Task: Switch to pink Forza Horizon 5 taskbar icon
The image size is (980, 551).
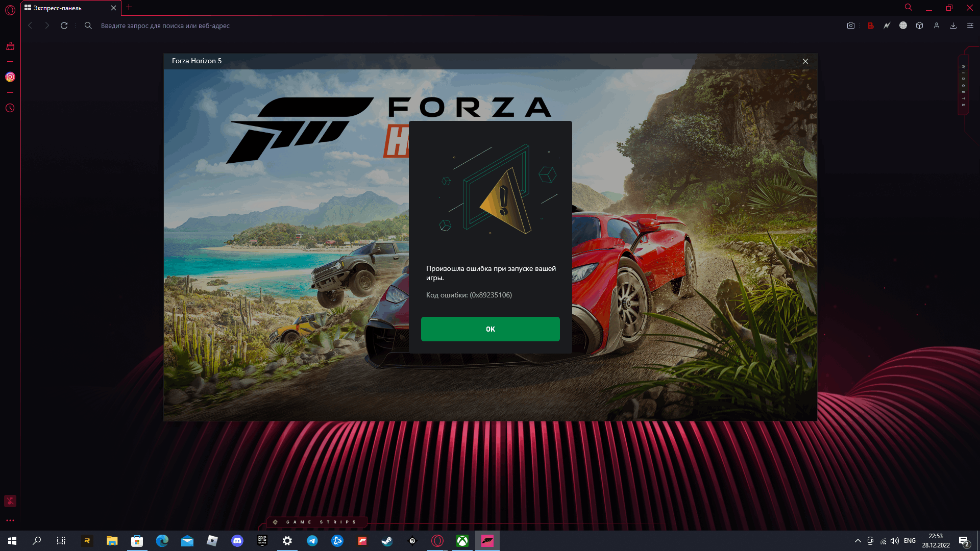Action: click(487, 541)
